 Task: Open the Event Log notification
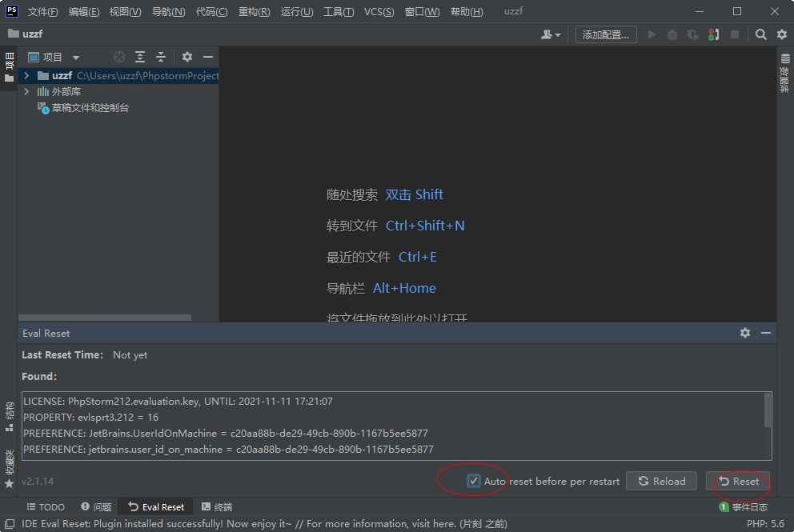743,506
